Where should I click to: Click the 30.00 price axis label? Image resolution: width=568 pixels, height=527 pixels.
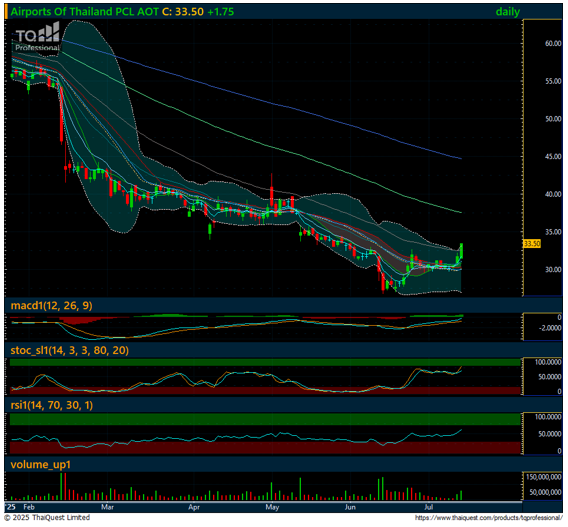[553, 269]
